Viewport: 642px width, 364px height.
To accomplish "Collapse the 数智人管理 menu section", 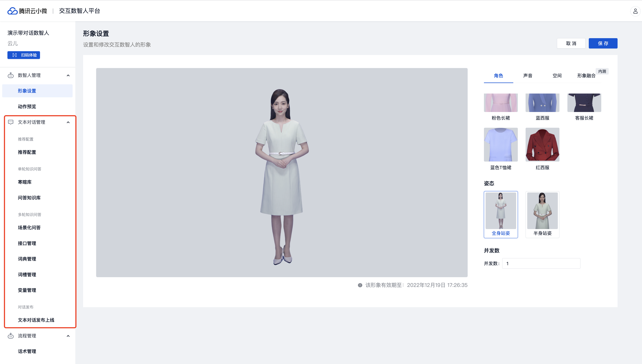I will (68, 75).
